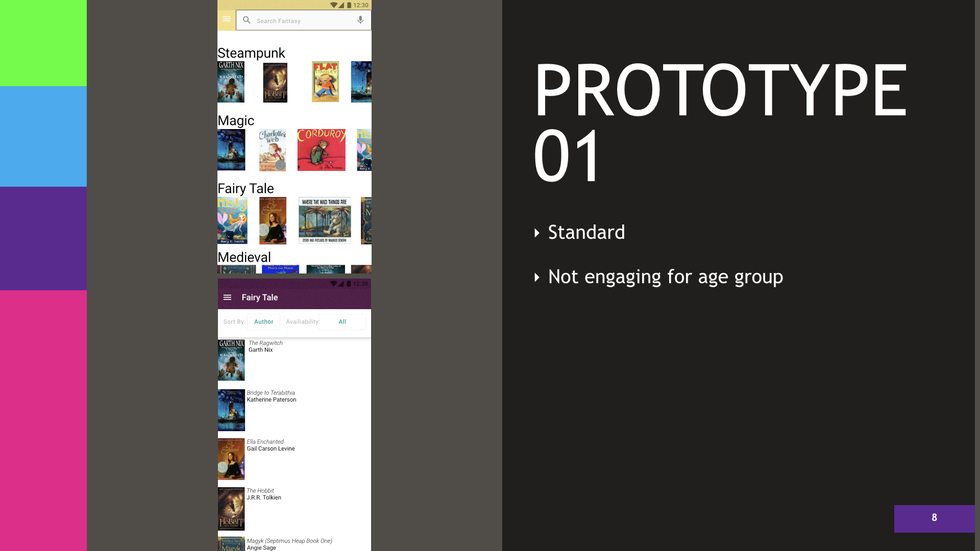This screenshot has width=980, height=551.
Task: Click the green color block
Action: [x=43, y=43]
